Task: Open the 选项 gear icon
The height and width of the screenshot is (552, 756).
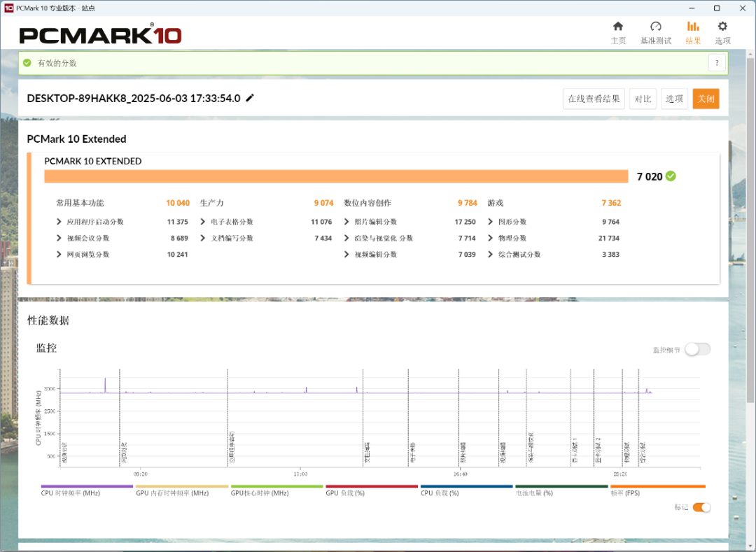Action: (x=722, y=27)
